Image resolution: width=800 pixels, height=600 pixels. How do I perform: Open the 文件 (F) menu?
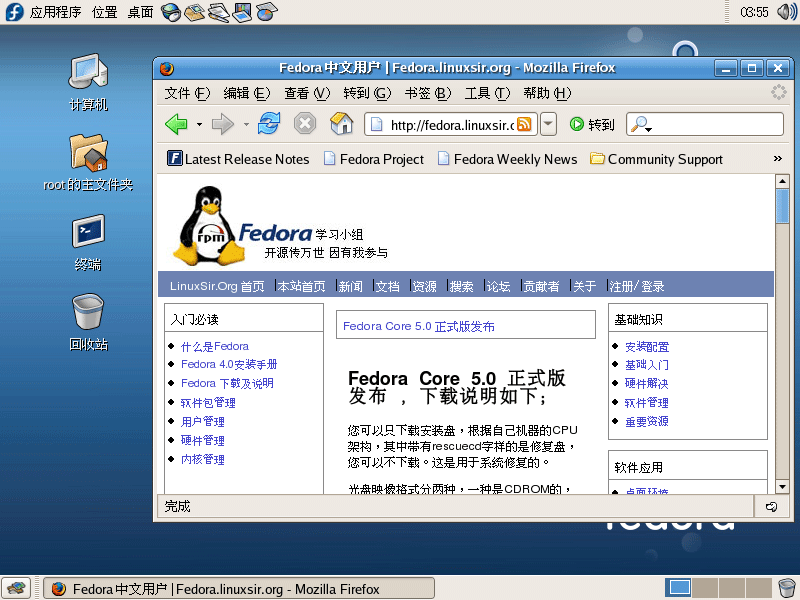tap(187, 93)
